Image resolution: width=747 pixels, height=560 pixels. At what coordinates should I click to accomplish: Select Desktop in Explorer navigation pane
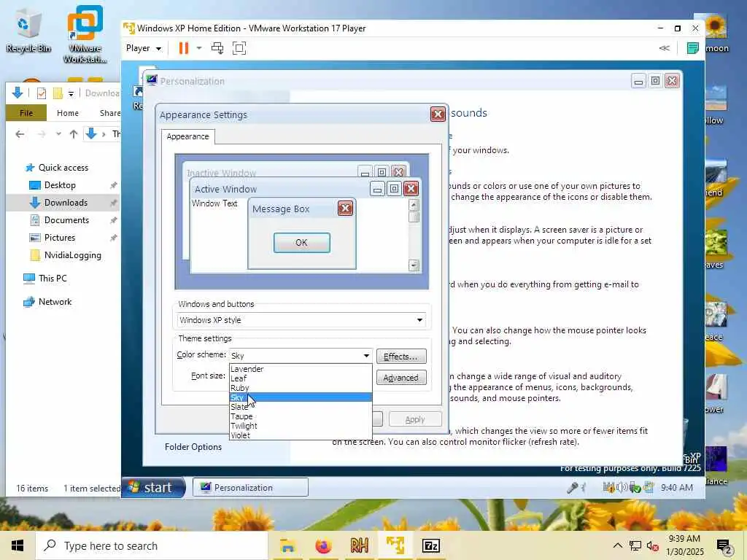(60, 185)
